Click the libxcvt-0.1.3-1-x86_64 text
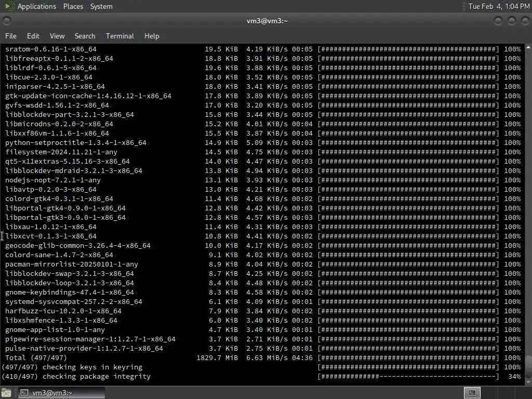Screen dimensions: 532x399 [x=51, y=236]
